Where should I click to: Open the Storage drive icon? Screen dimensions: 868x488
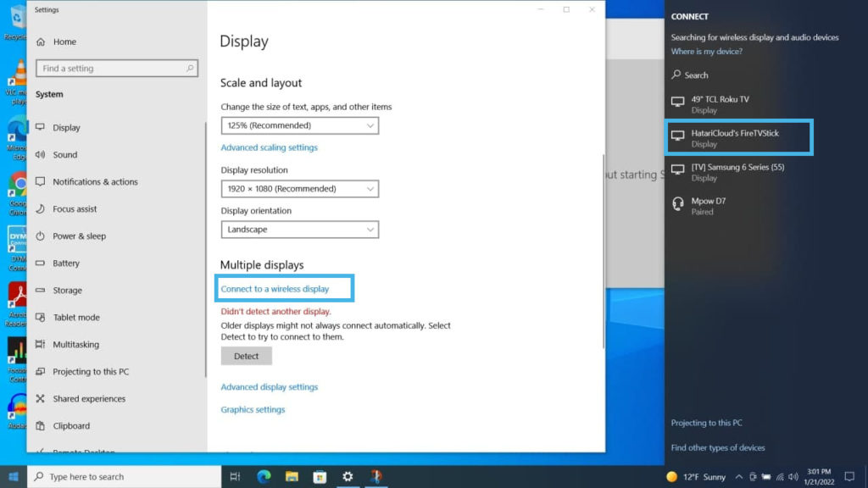[41, 290]
